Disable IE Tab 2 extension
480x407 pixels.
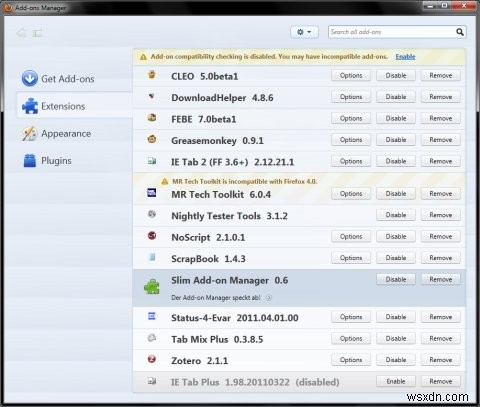(396, 161)
